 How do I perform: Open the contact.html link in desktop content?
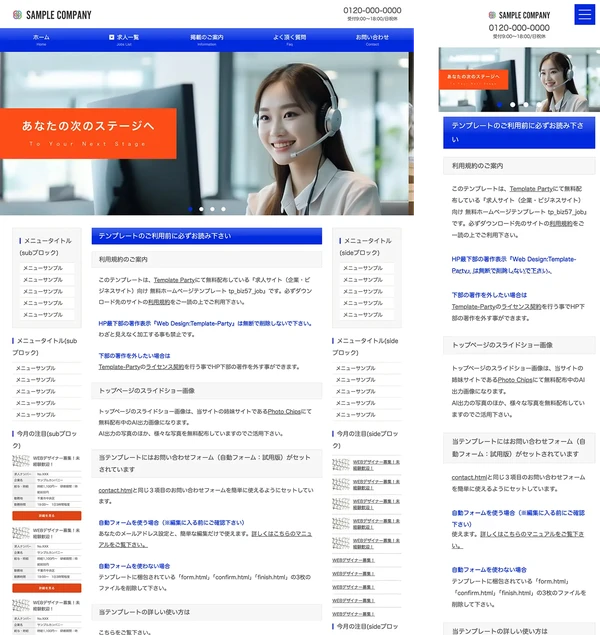(x=115, y=490)
